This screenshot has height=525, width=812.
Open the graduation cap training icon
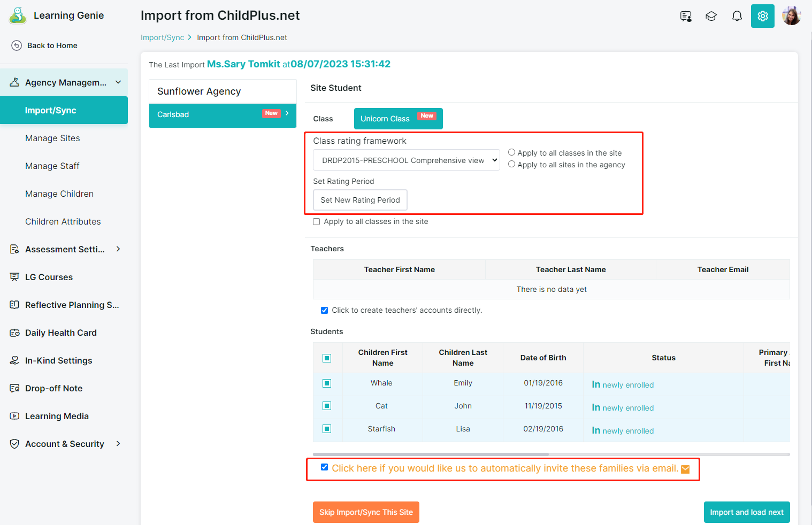coord(711,16)
